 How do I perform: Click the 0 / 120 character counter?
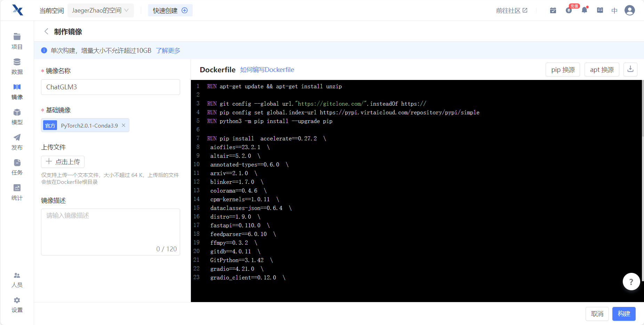point(166,249)
